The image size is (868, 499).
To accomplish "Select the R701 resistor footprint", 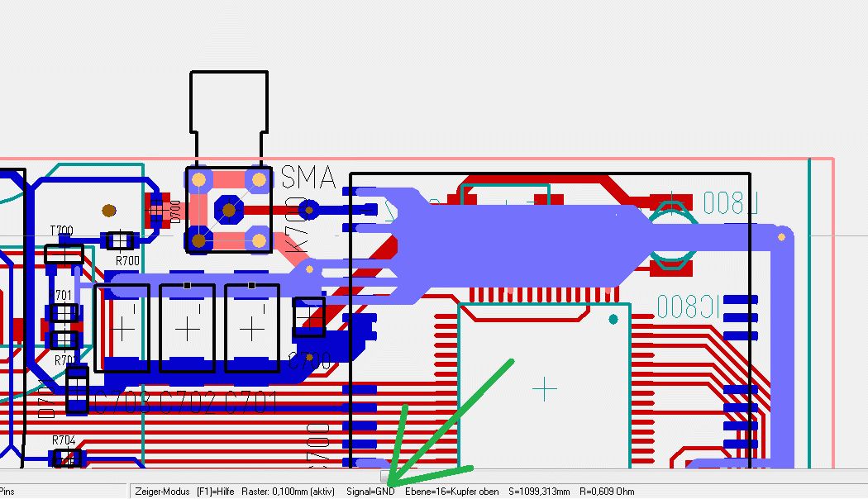I will pyautogui.click(x=64, y=313).
